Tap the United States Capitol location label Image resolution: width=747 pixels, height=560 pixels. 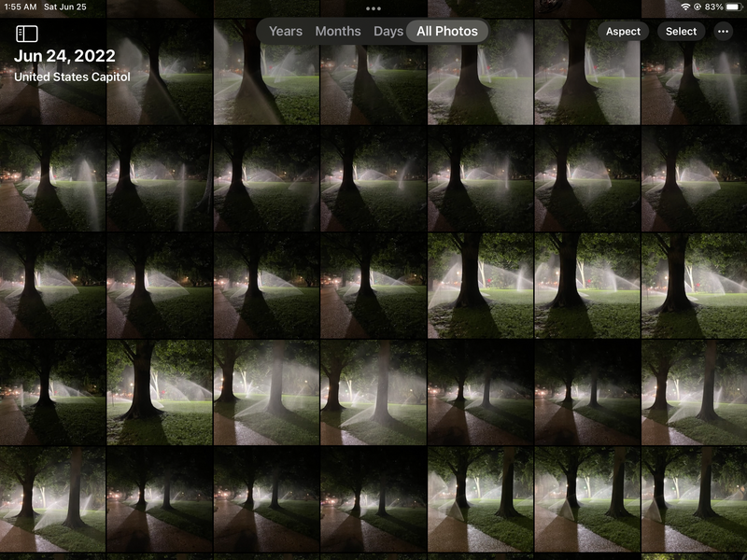[x=72, y=77]
